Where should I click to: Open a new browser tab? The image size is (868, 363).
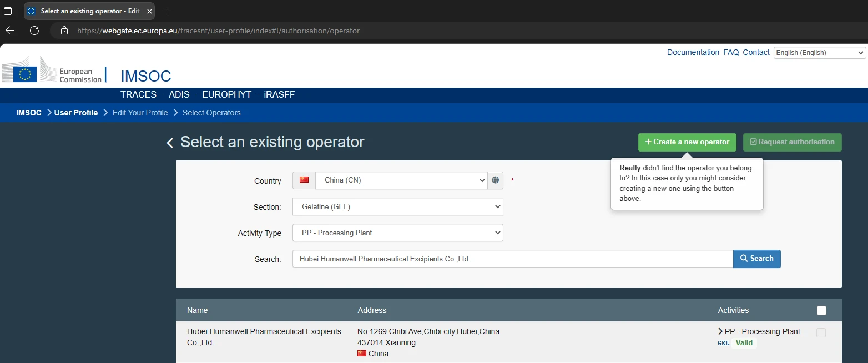coord(168,11)
